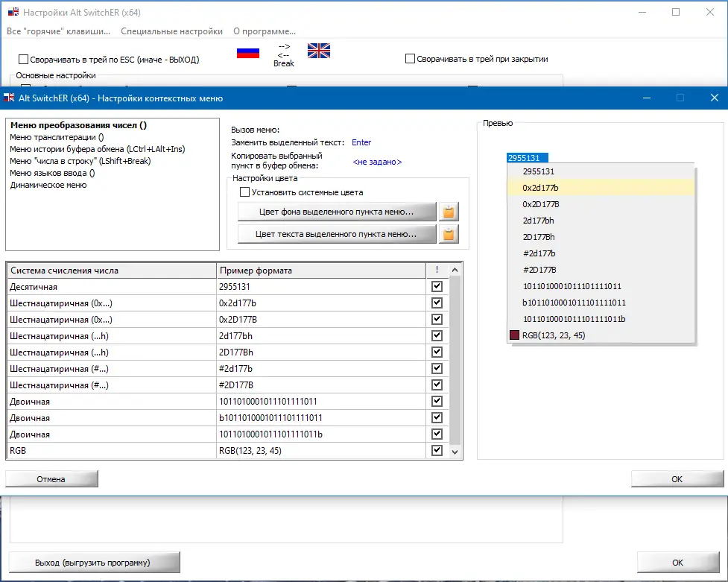Click the 2d177bh format cell
Viewport: 728px width, 582px height.
[321, 336]
